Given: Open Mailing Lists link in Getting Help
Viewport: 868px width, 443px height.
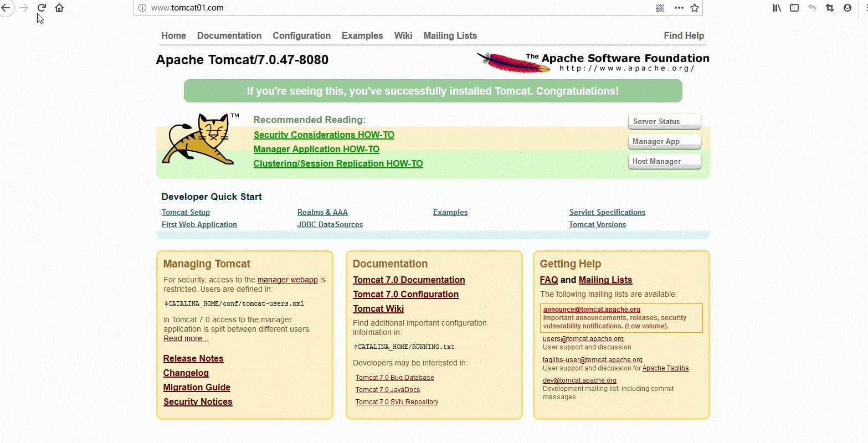Looking at the screenshot, I should click(x=605, y=280).
